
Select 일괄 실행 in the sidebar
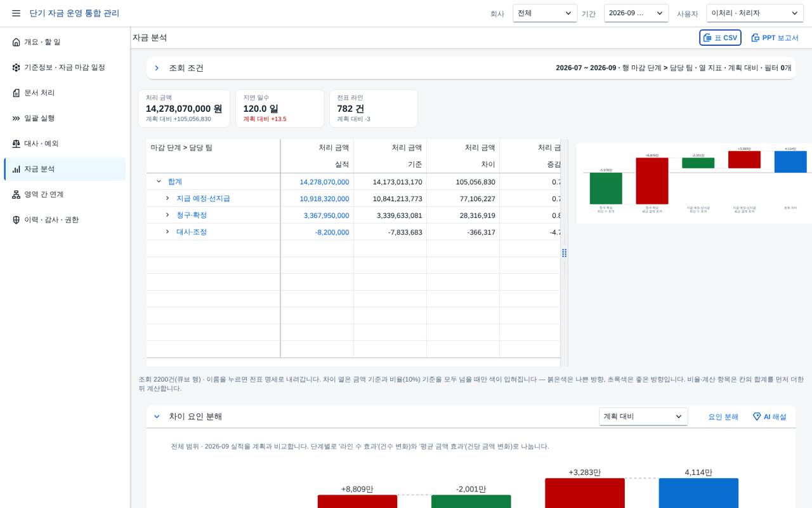pos(65,118)
